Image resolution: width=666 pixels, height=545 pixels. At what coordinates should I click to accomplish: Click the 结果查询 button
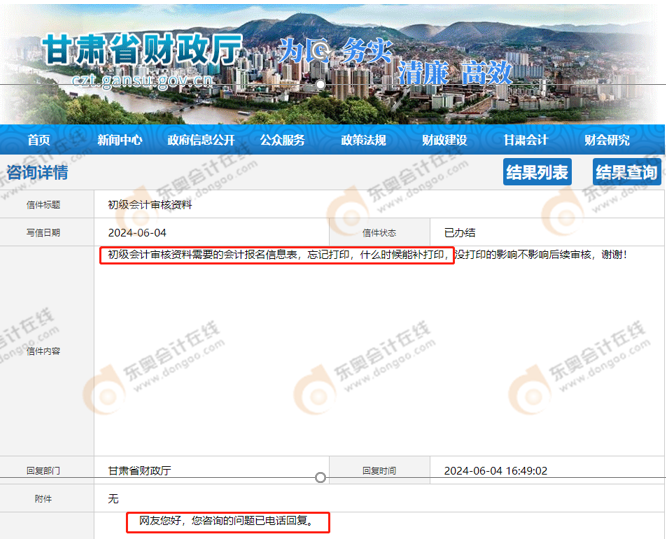click(626, 172)
